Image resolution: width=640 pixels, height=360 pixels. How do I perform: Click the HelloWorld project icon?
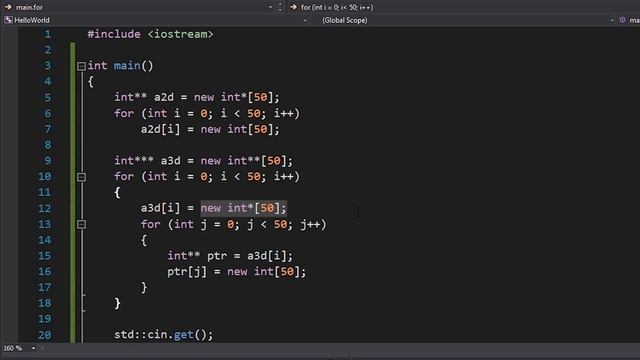pyautogui.click(x=8, y=20)
